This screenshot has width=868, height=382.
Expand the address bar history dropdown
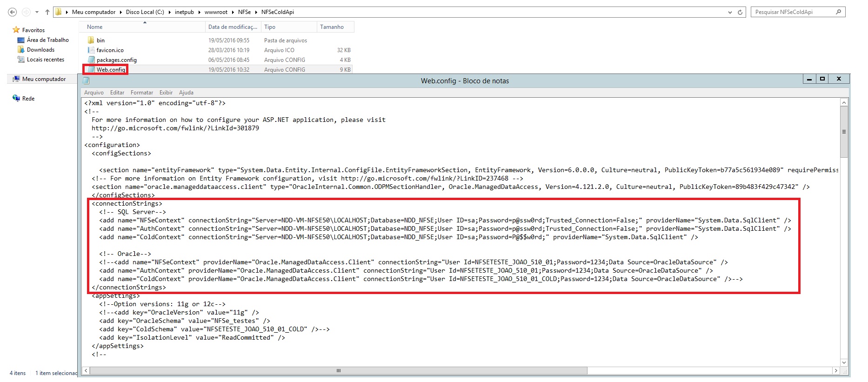tap(730, 13)
